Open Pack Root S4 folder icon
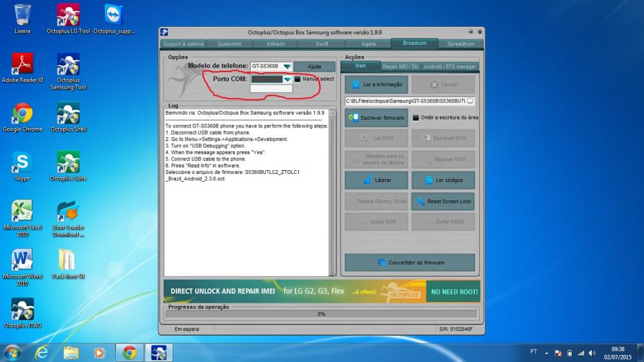Image resolution: width=644 pixels, height=362 pixels. (x=68, y=264)
